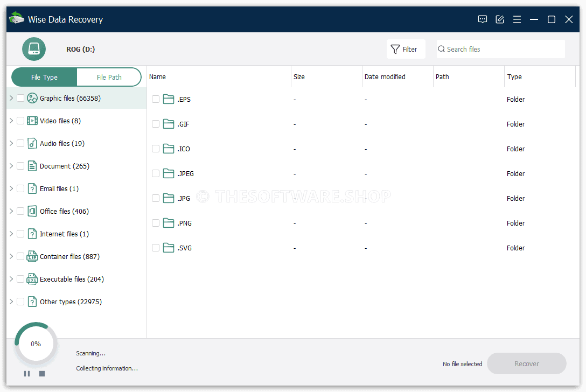Check the Audio files checkbox
The image size is (586, 392).
coord(20,143)
